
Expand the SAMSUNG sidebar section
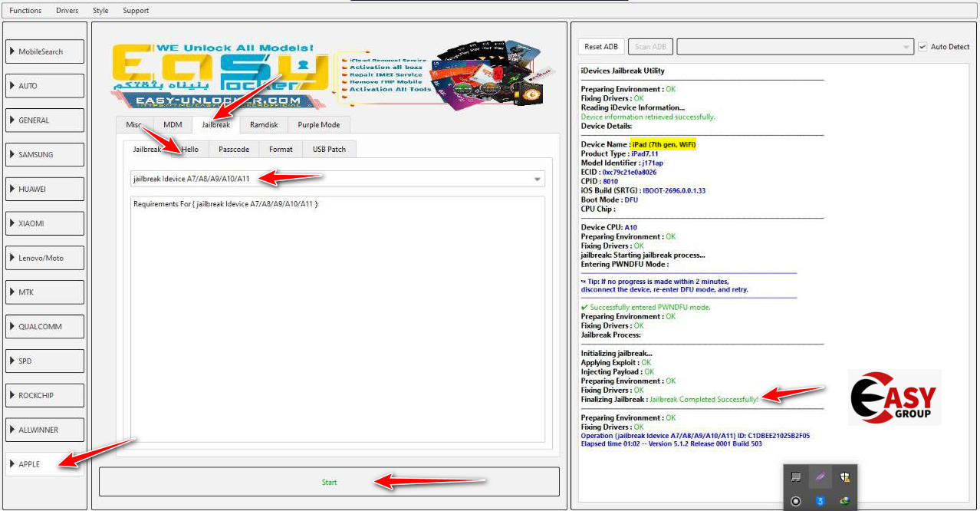[44, 154]
